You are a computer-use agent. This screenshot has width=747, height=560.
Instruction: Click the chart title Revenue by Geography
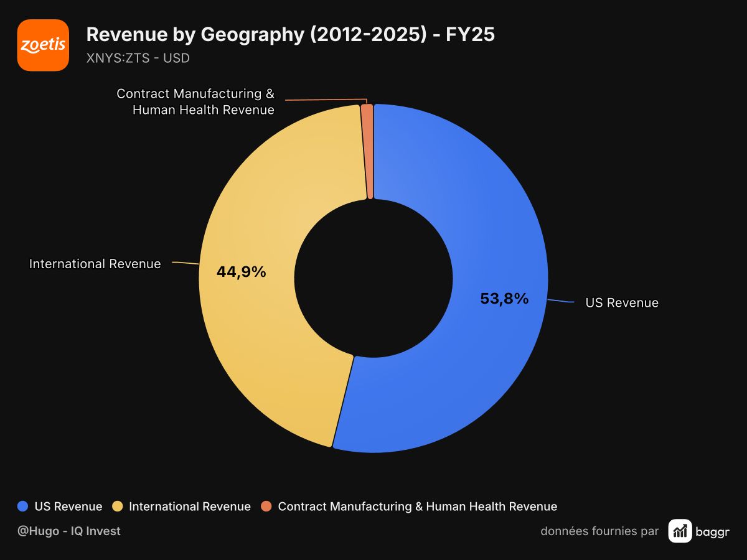coord(291,35)
